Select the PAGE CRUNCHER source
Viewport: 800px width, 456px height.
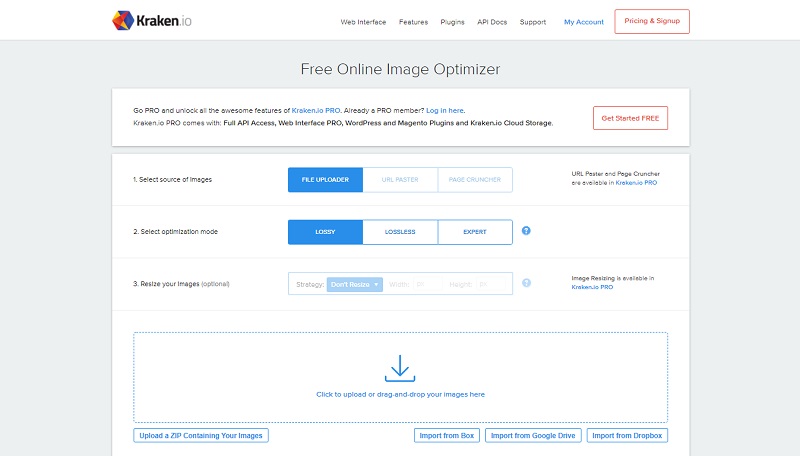point(474,180)
